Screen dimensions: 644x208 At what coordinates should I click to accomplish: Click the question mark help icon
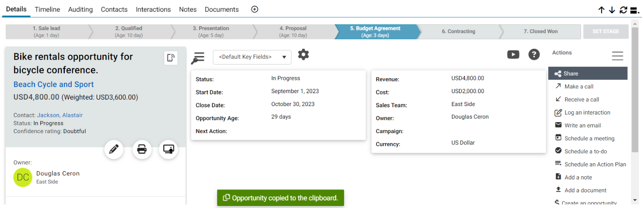[x=534, y=54]
